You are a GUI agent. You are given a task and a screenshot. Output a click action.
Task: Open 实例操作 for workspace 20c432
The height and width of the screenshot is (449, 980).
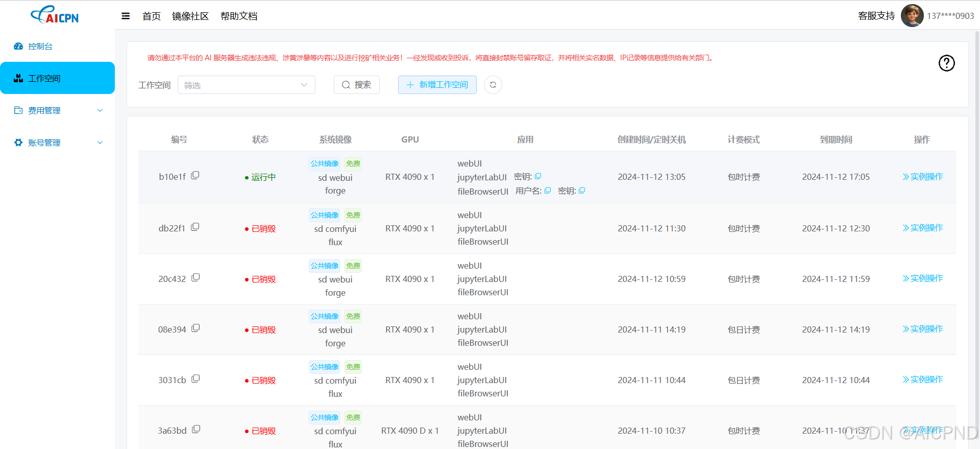click(923, 278)
